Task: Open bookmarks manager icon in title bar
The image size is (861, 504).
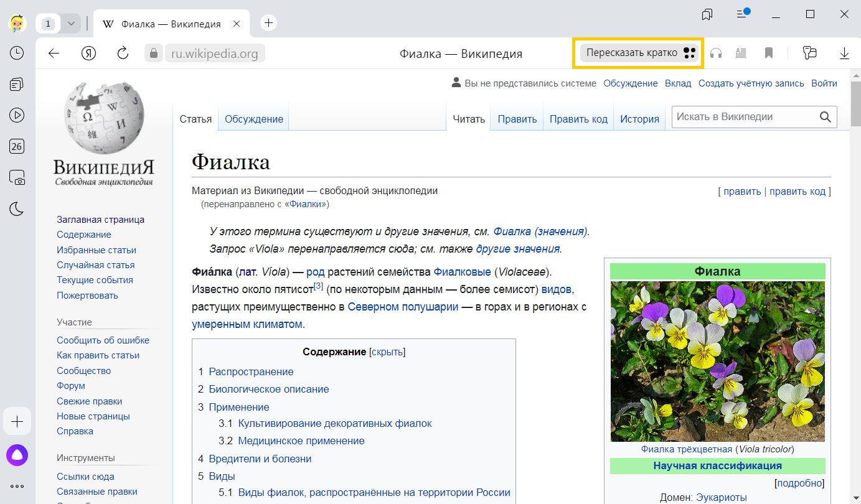Action: coord(707,14)
